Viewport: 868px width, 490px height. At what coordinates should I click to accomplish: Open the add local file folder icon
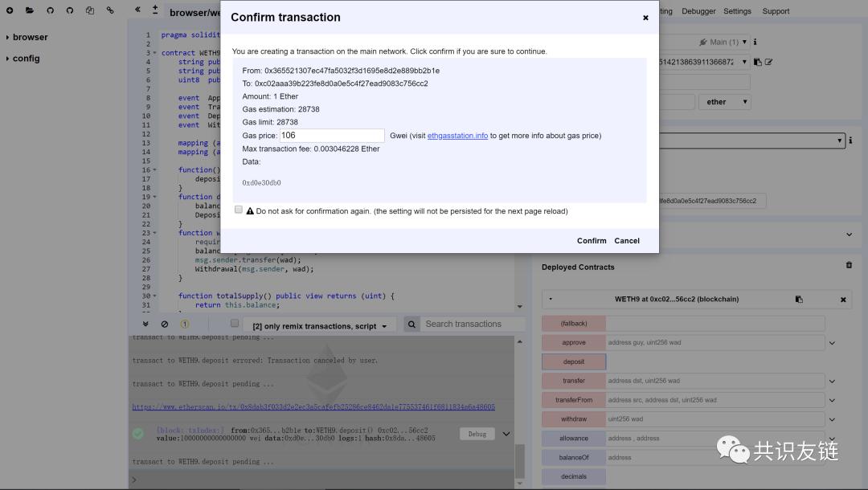[30, 10]
